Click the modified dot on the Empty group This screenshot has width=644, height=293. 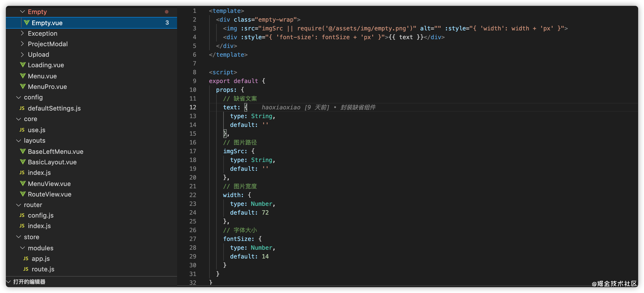167,12
